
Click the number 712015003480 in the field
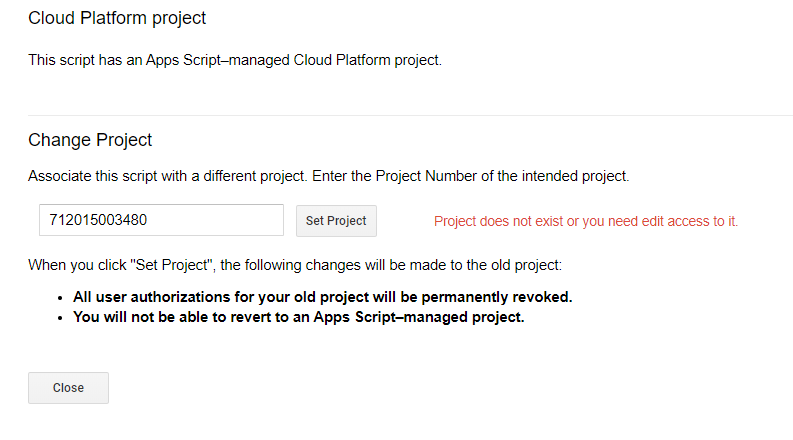[x=99, y=220]
